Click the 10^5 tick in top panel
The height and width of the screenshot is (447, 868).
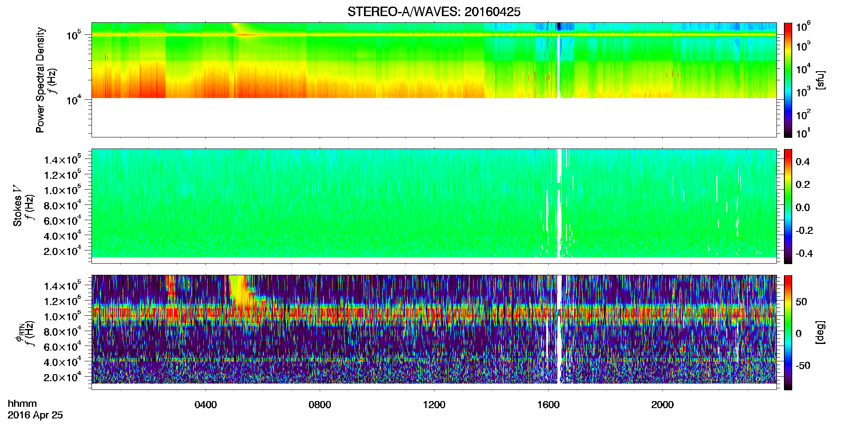point(73,35)
